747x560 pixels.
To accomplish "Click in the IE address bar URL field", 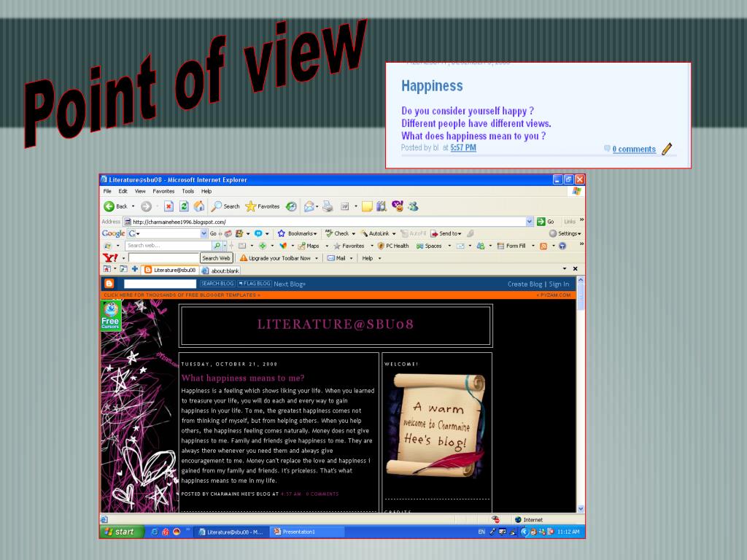I will 325,222.
